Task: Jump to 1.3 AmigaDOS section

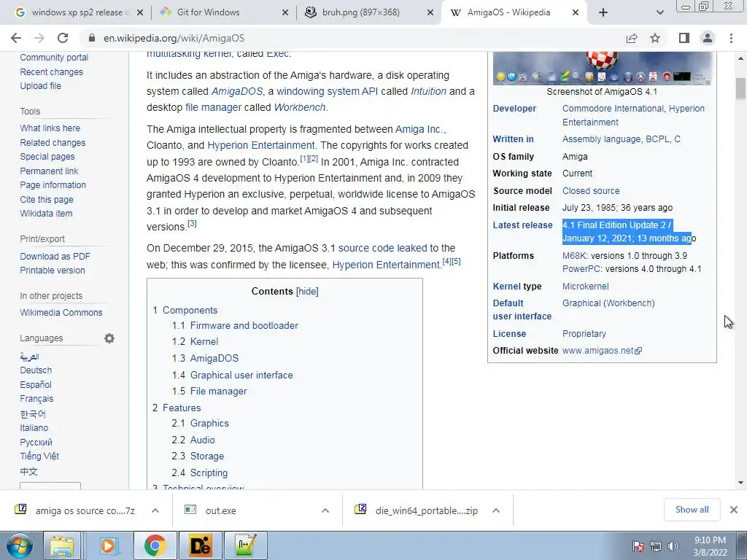Action: [x=205, y=358]
